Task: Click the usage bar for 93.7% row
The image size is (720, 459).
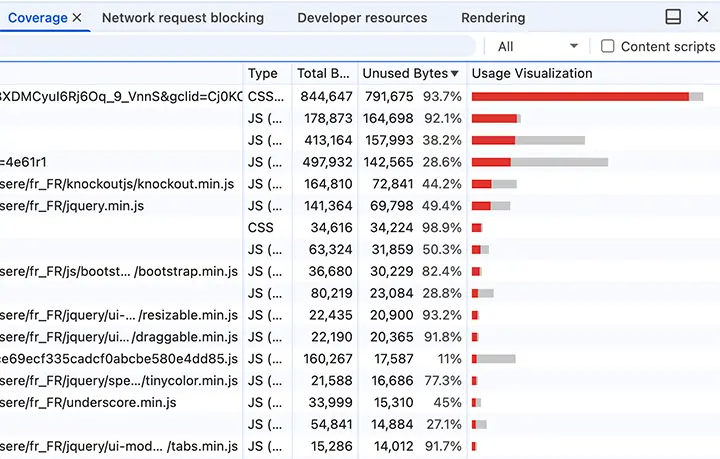Action: pos(587,96)
